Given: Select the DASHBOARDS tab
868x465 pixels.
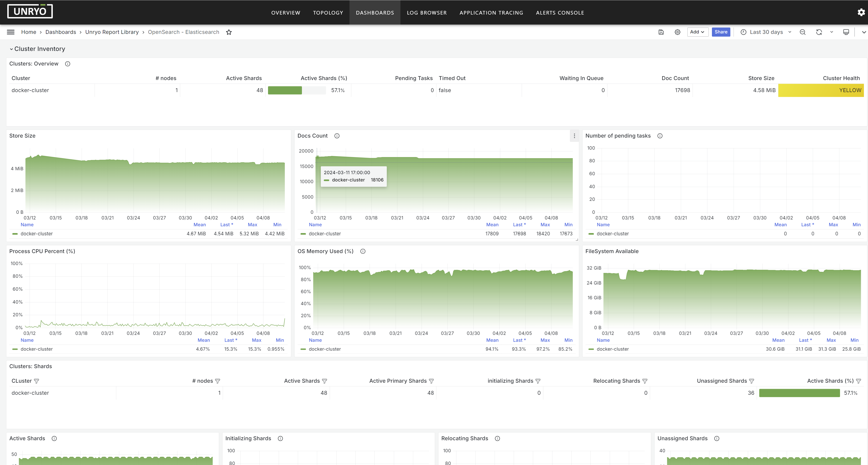Looking at the screenshot, I should click(x=375, y=13).
